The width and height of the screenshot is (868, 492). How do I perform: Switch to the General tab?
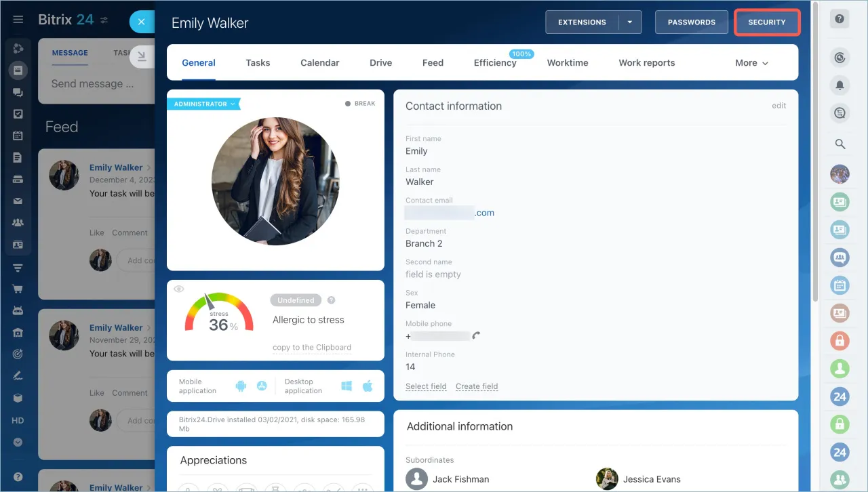tap(199, 62)
